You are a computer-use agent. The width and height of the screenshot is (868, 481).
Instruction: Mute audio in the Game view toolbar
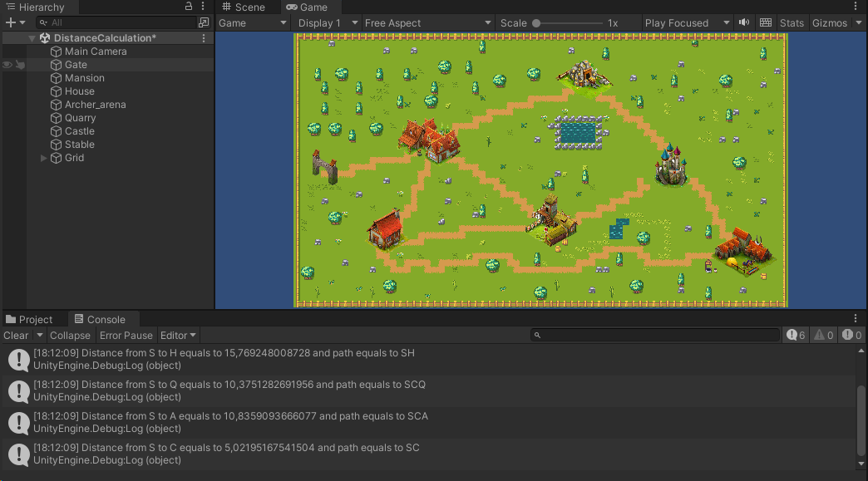[x=744, y=22]
